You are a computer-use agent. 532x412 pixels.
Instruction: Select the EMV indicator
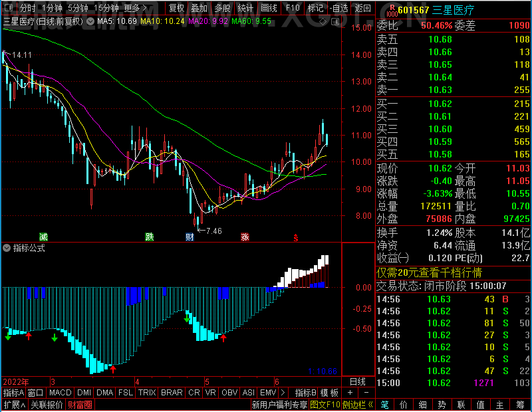click(268, 393)
